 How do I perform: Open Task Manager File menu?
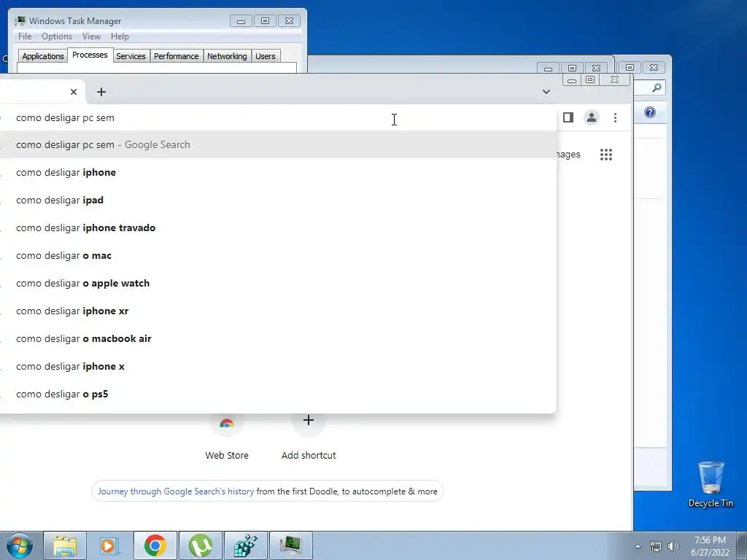click(25, 36)
